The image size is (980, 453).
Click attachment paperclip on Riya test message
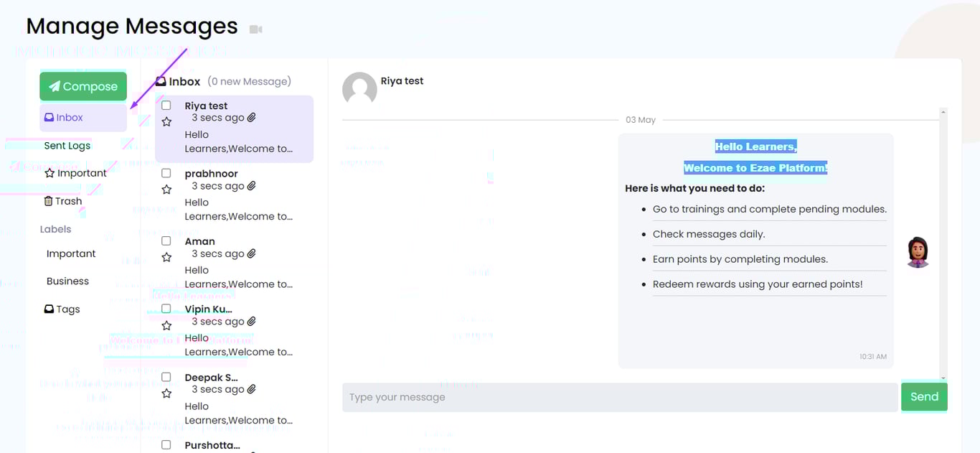tap(252, 118)
